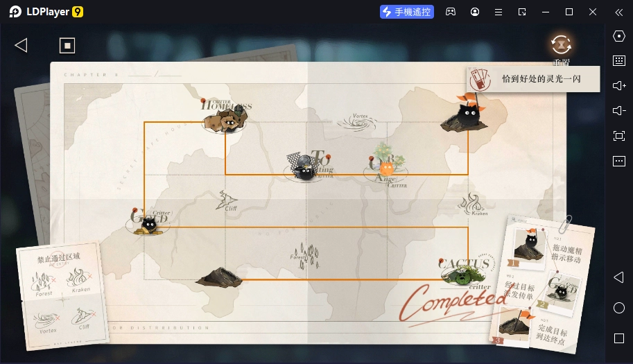Click the volume down icon

(x=619, y=111)
